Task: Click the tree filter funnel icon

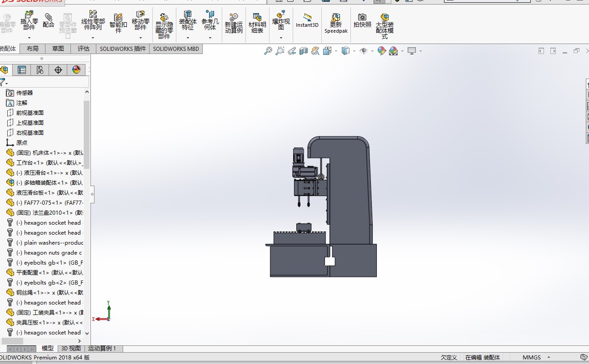Action: (3, 82)
